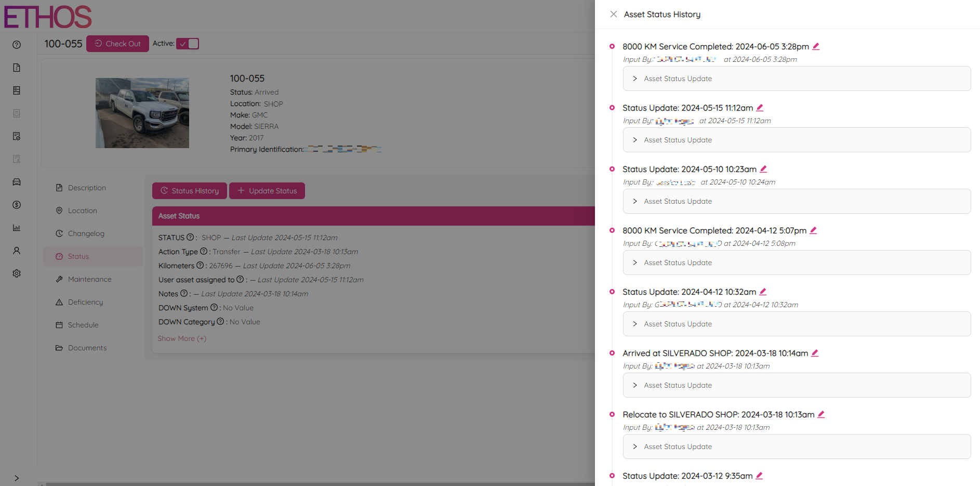
Task: Open the Maintenance section
Action: click(89, 279)
